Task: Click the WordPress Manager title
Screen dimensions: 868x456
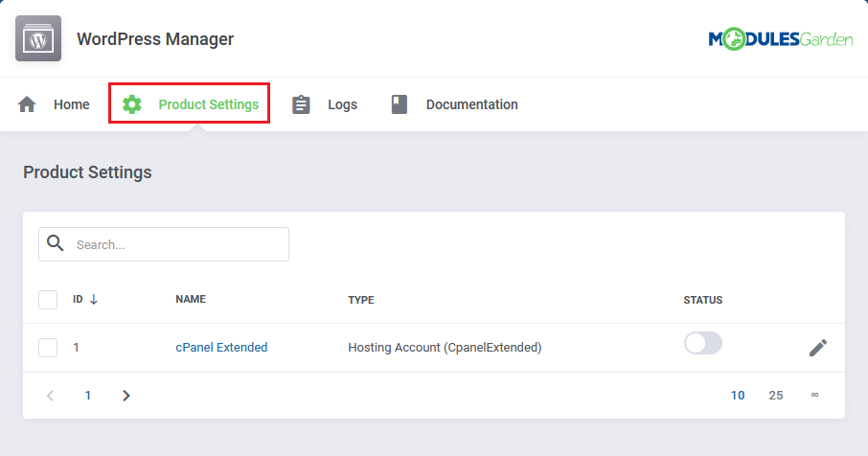Action: click(x=155, y=38)
